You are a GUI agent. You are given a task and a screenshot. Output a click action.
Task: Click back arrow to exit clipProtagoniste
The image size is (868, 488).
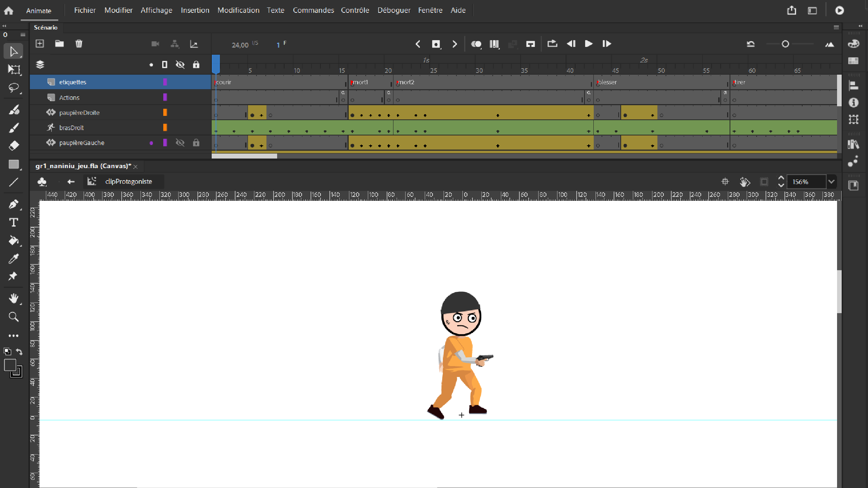coord(71,182)
